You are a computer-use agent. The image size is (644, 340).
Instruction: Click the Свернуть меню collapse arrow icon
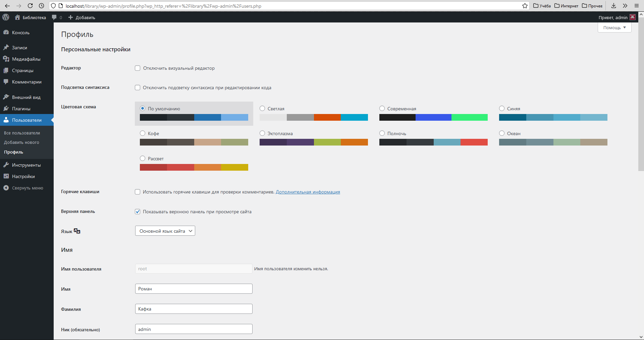click(x=6, y=188)
